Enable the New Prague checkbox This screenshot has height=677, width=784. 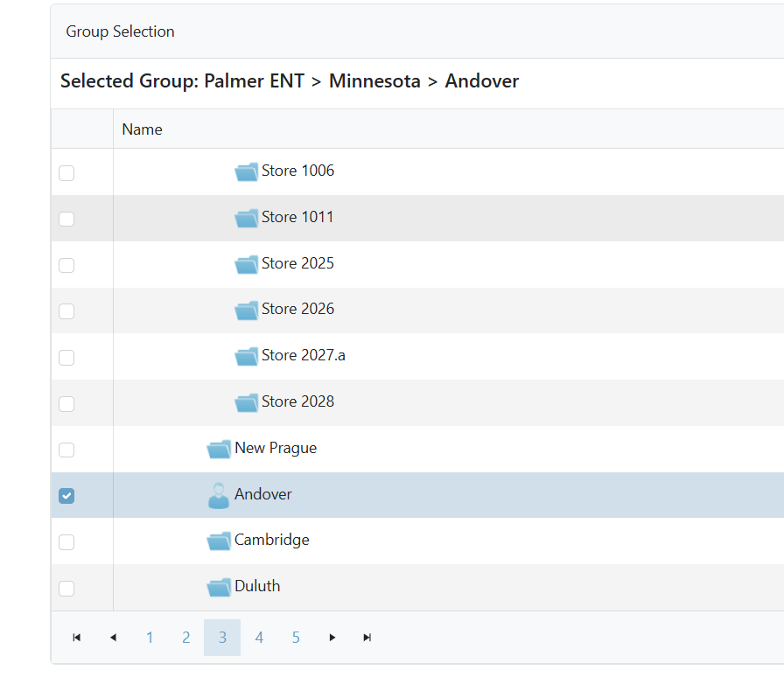[66, 450]
